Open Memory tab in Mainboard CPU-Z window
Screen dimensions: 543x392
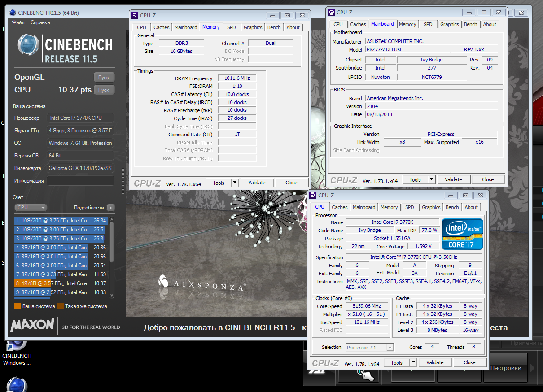pyautogui.click(x=407, y=24)
